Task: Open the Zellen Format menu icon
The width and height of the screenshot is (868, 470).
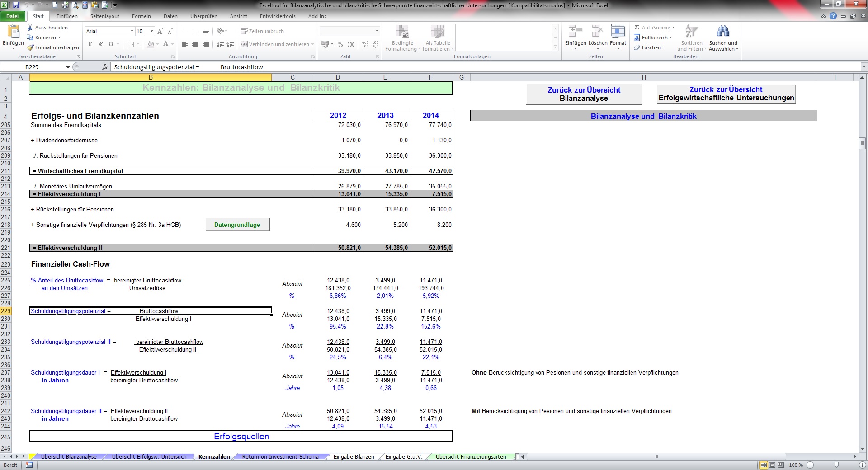Action: click(x=618, y=31)
